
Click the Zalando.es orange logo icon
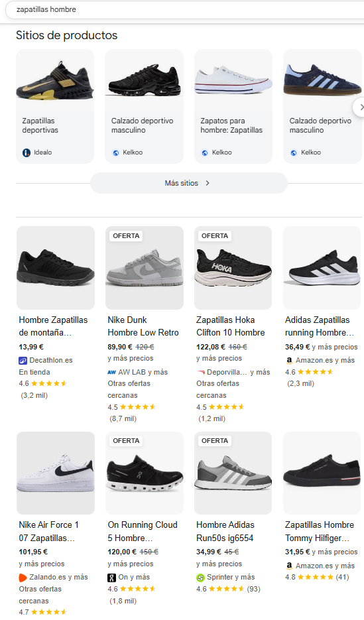coord(23,578)
